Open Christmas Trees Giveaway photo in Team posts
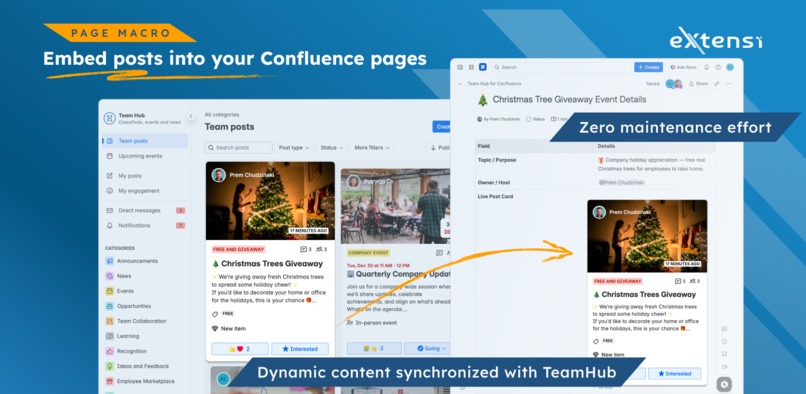The width and height of the screenshot is (806, 394). (x=270, y=201)
